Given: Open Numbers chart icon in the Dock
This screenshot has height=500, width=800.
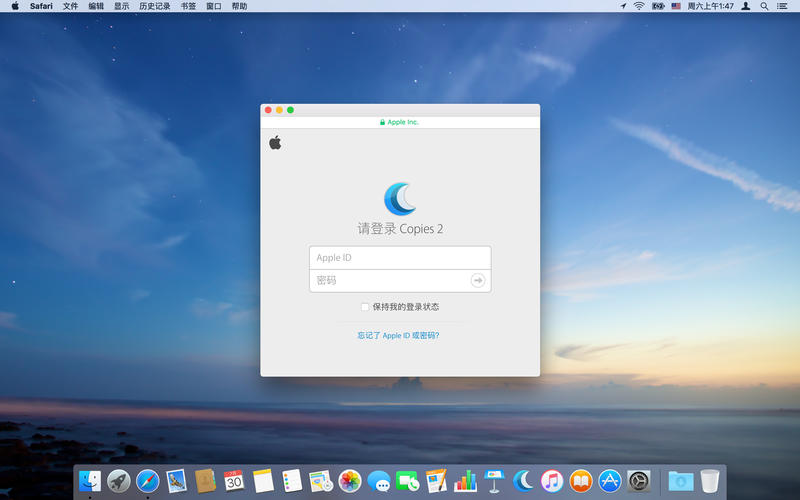Looking at the screenshot, I should coord(465,481).
